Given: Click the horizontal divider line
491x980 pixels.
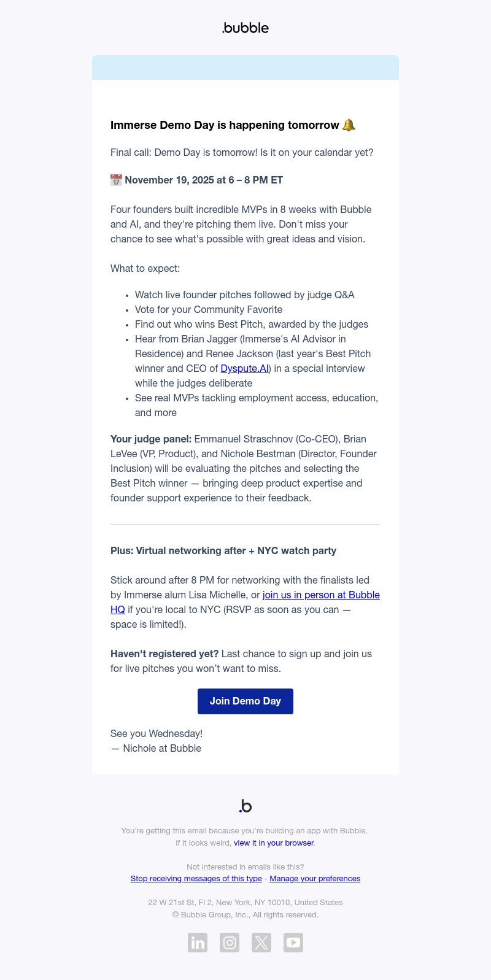Looking at the screenshot, I should [x=245, y=523].
